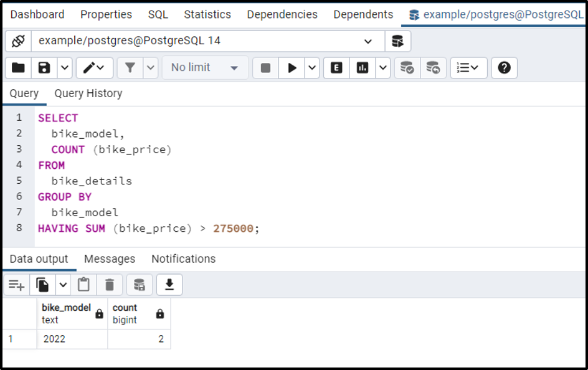This screenshot has width=588, height=370.
Task: Run the query with Execute button
Action: [292, 68]
